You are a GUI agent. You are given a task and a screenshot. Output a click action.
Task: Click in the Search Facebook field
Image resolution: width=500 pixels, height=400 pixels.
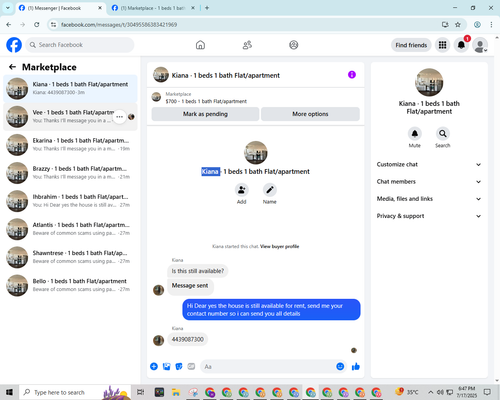pyautogui.click(x=80, y=45)
